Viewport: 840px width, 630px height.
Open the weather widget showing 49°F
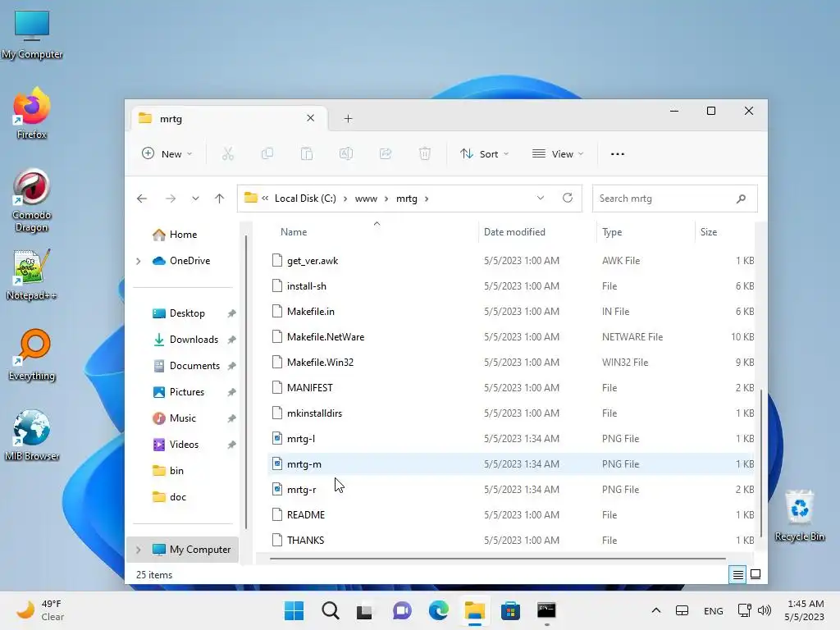[39, 610]
